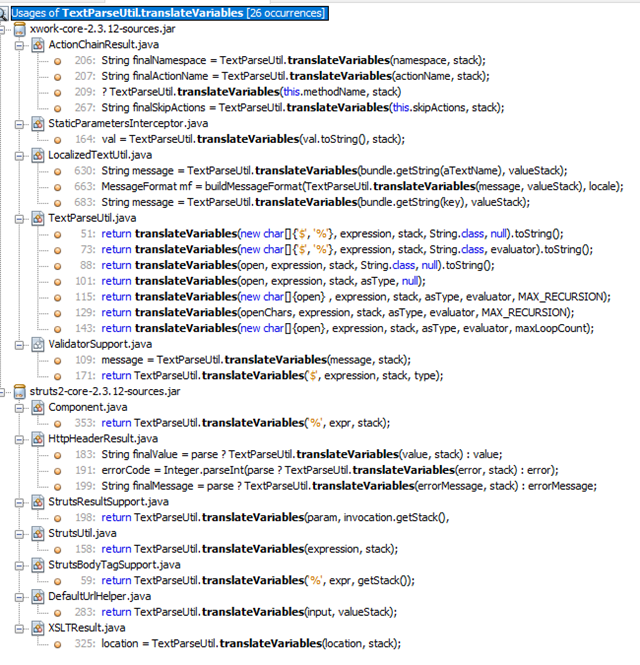
Task: Collapse the StrutsUtil.java node
Action: pos(19,534)
